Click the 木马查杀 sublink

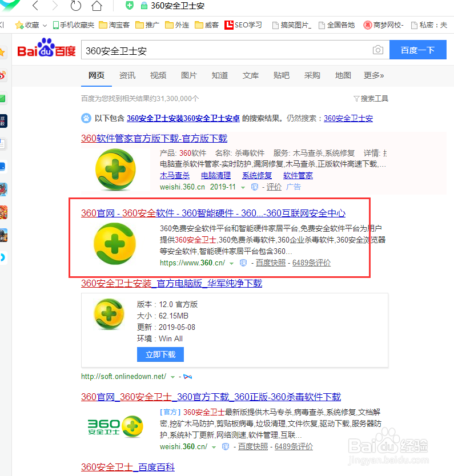point(175,175)
